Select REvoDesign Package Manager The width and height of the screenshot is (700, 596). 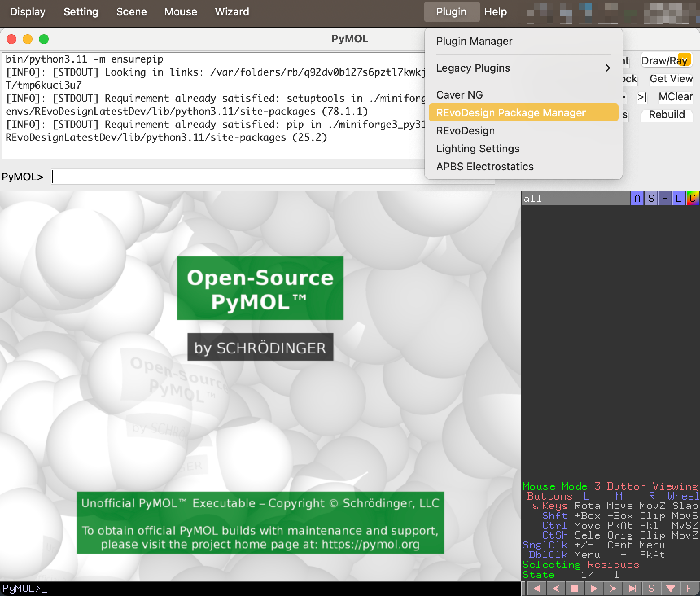point(523,113)
